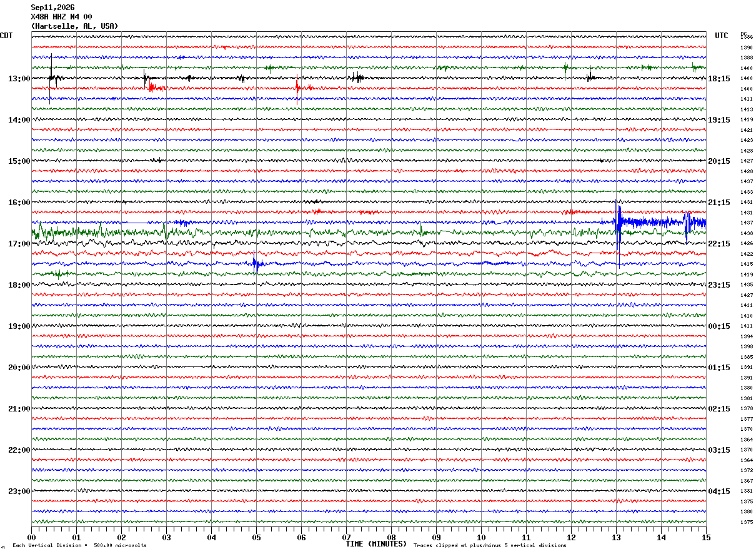Click the CDT timezone label

[6, 36]
